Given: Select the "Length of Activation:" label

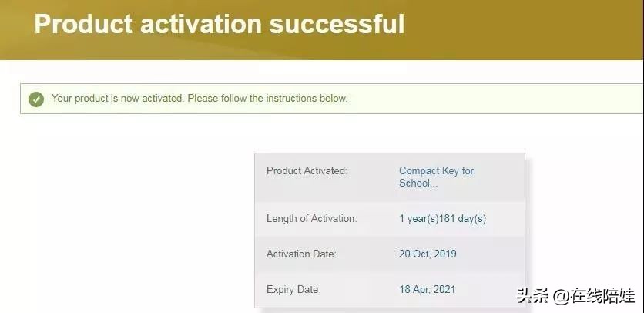Looking at the screenshot, I should coord(311,219).
